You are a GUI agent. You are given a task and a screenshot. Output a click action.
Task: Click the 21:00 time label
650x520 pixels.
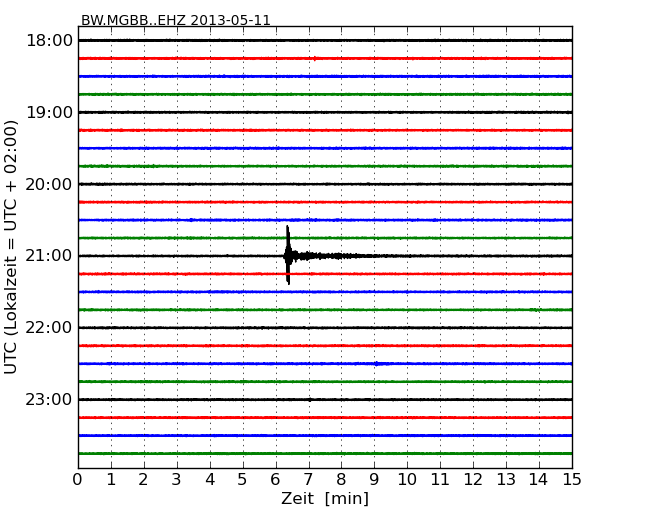[49, 256]
